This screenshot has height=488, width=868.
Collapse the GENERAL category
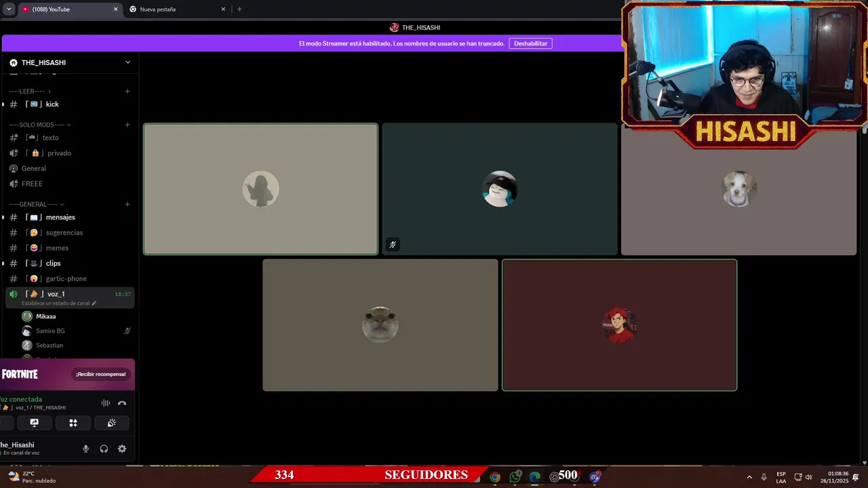(x=37, y=204)
